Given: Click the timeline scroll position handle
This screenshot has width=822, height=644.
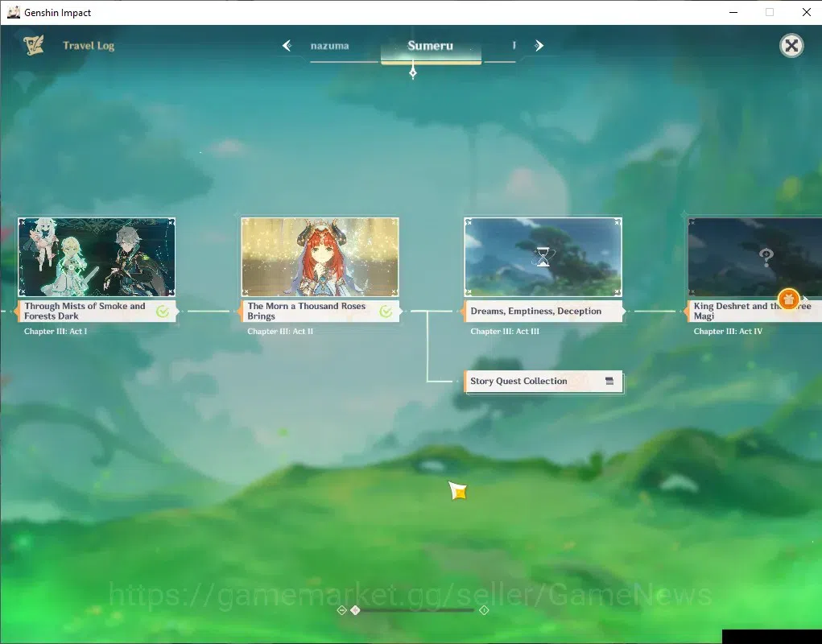Looking at the screenshot, I should tap(355, 610).
